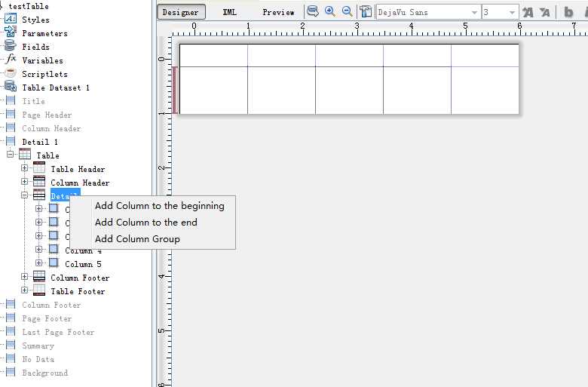Select the Styles icon in the outline
The image size is (588, 387).
[11, 19]
